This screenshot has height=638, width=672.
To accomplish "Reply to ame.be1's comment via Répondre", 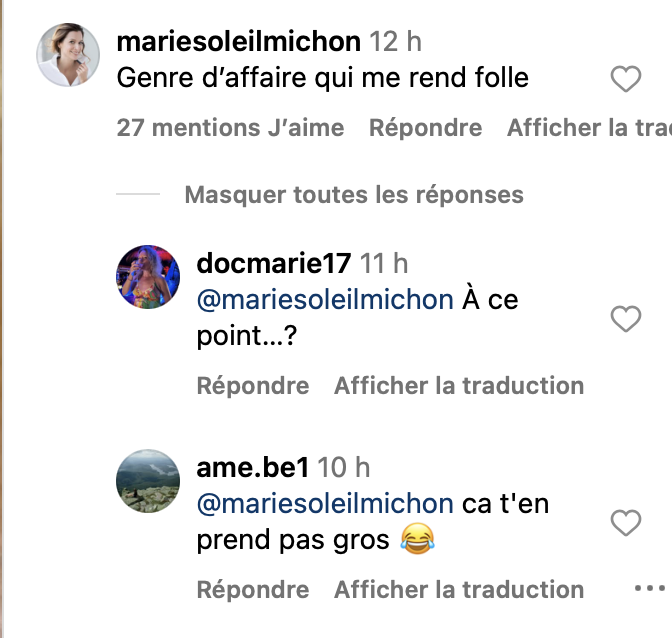I will point(253,590).
